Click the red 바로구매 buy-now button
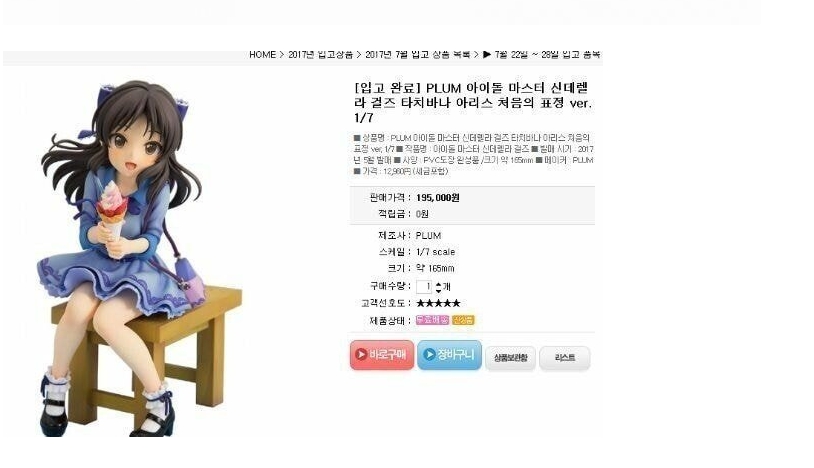 tap(382, 355)
